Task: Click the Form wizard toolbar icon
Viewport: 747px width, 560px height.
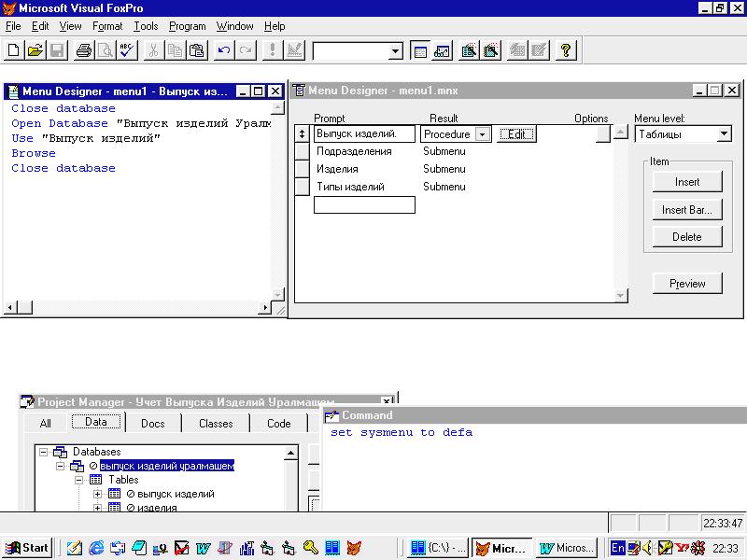Action: (469, 50)
